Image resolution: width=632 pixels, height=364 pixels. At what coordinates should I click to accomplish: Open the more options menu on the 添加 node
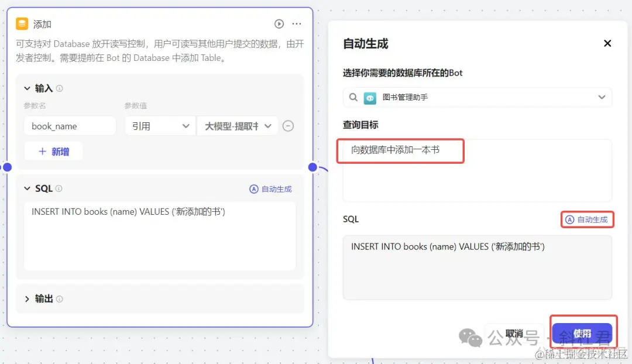[297, 23]
